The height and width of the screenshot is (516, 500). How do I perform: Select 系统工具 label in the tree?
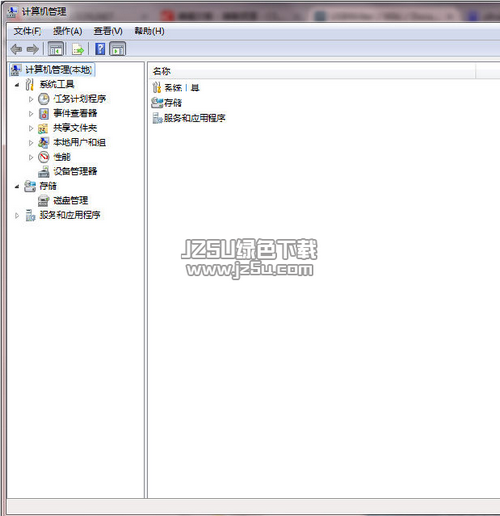[x=57, y=84]
